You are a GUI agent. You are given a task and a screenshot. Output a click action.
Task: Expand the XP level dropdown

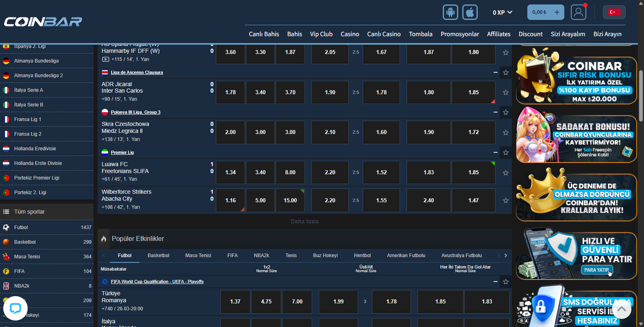click(503, 12)
